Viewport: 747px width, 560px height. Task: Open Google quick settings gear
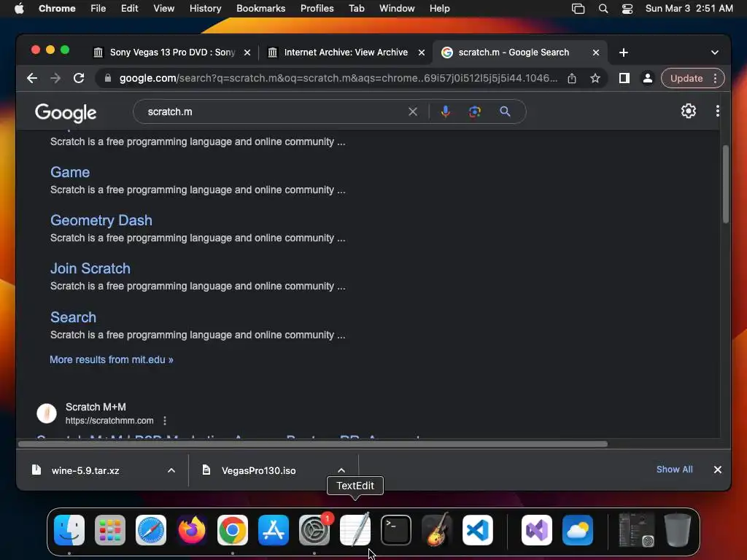(x=689, y=111)
